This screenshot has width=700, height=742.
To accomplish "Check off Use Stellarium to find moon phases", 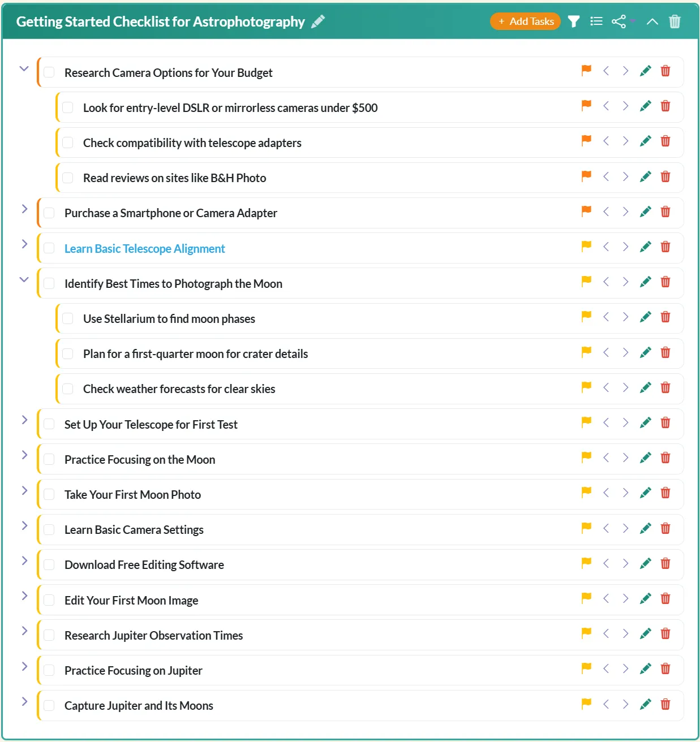I will click(68, 318).
